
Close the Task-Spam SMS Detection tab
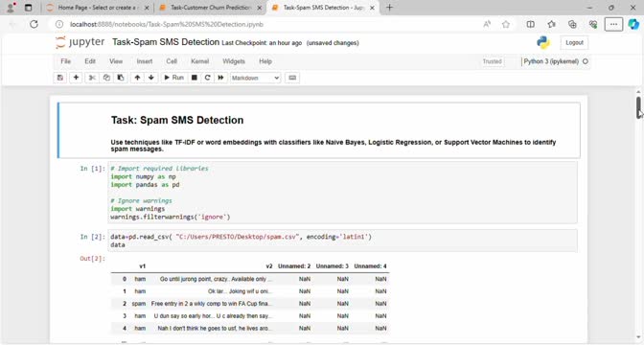click(372, 8)
